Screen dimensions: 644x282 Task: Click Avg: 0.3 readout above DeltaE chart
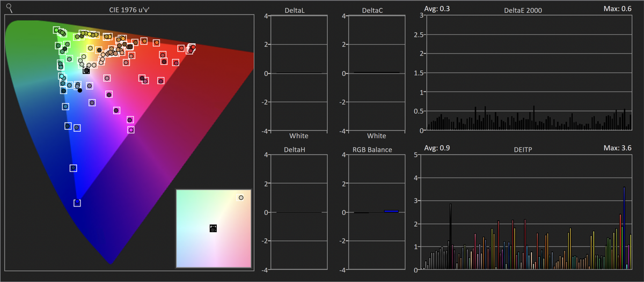(x=437, y=8)
